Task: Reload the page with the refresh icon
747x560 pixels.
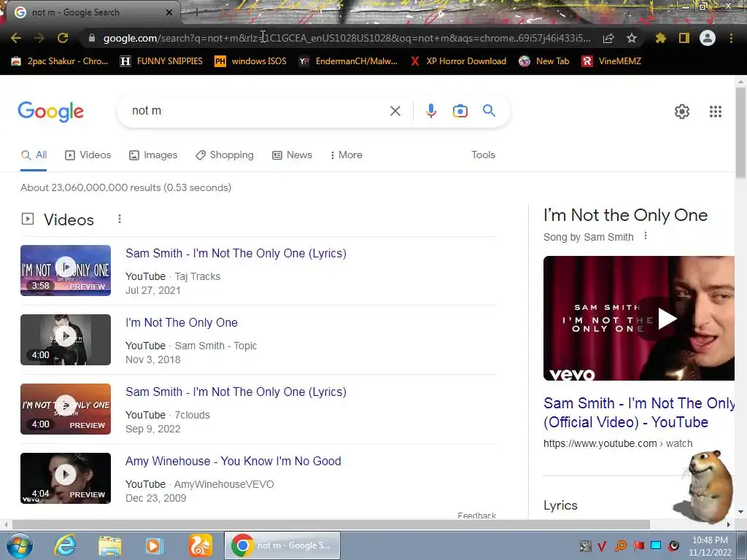Action: (x=63, y=38)
